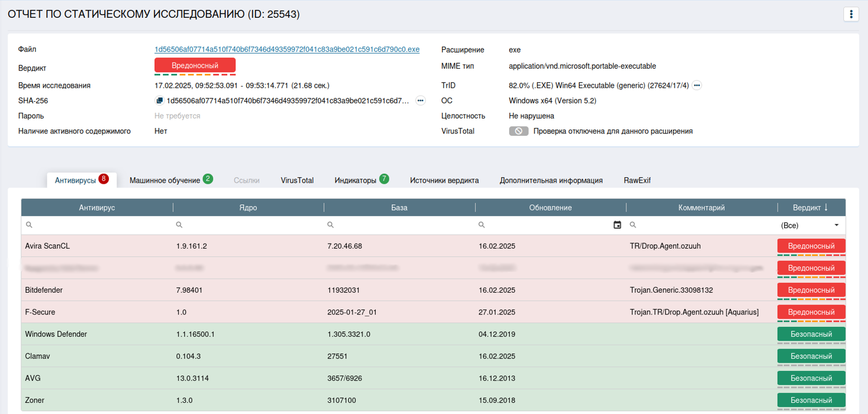Select the Источники вердикта tab
The height and width of the screenshot is (414, 868).
tap(444, 180)
